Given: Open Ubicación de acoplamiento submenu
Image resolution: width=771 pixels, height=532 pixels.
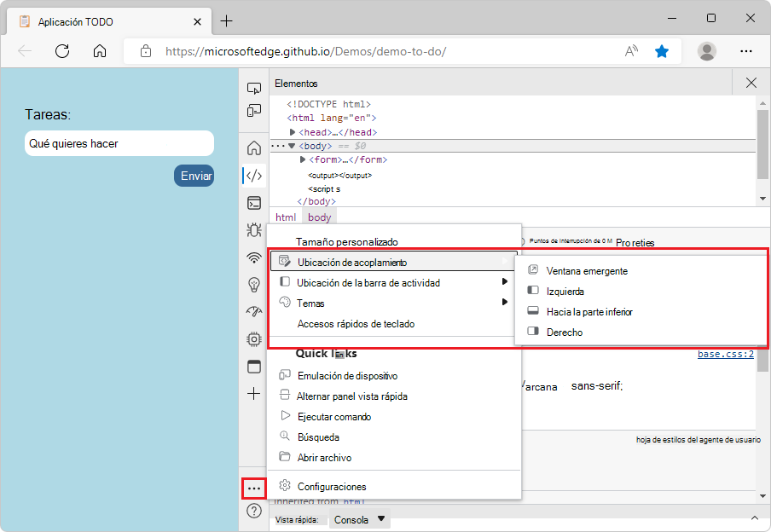Looking at the screenshot, I should 393,262.
